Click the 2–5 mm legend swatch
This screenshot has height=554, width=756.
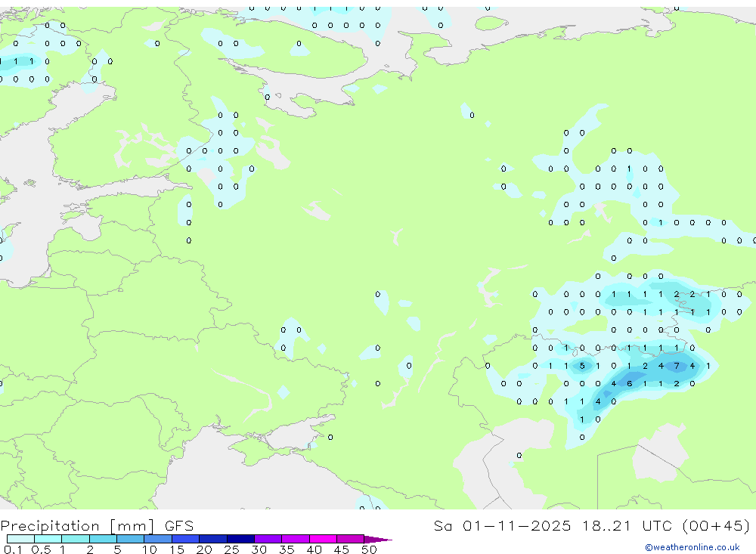tap(103, 539)
